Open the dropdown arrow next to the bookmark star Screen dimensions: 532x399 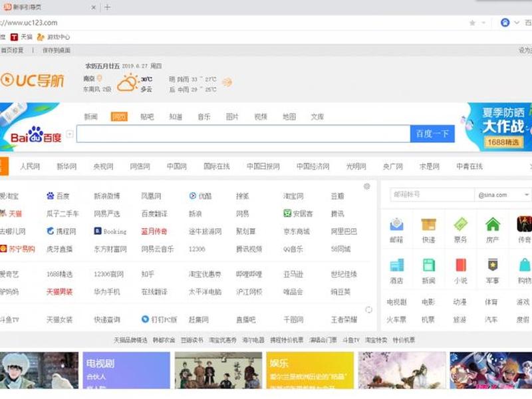484,23
